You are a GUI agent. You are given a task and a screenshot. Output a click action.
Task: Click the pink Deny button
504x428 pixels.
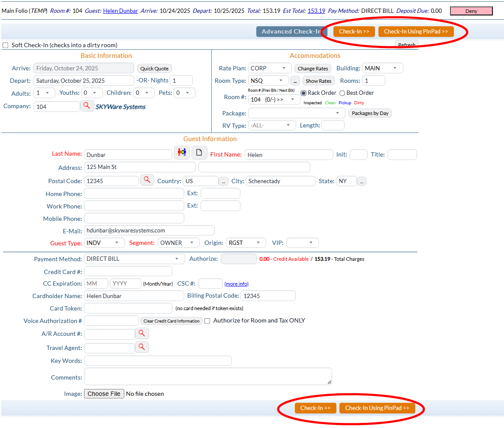pos(471,11)
